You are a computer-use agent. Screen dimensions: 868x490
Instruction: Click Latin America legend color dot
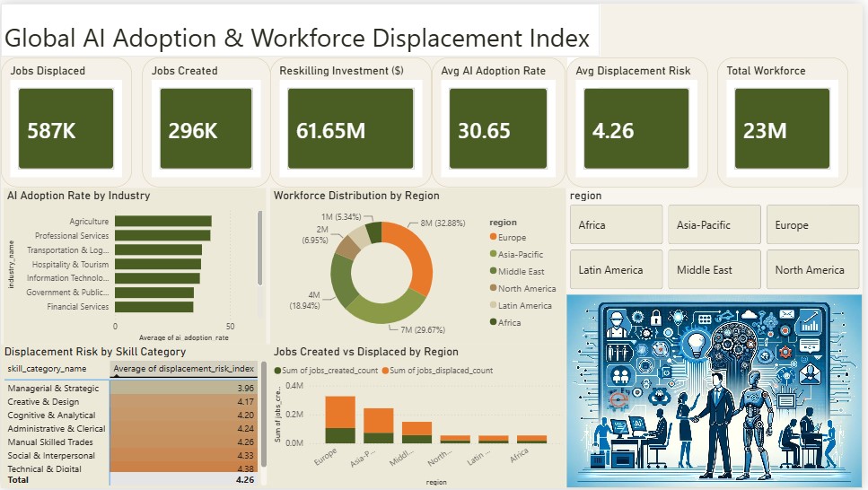pos(493,305)
